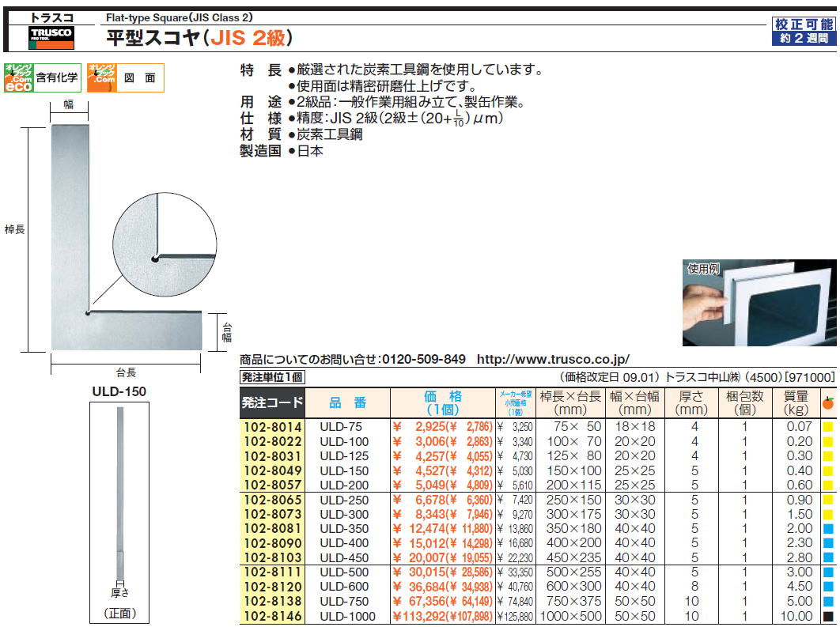The width and height of the screenshot is (840, 627).
Task: Click the inquiry phone number 0120-509-849
Action: [x=423, y=359]
